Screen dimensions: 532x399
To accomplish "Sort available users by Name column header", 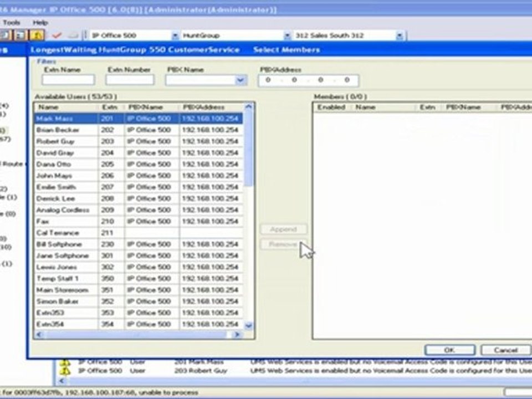I will click(66, 107).
